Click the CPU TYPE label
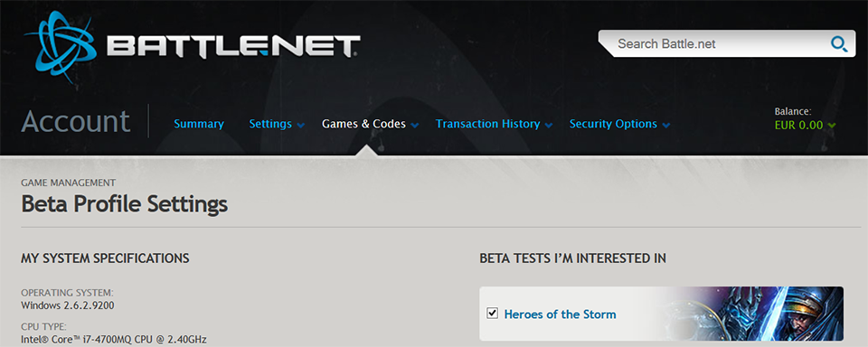Viewport: 868px width, 347px height. coord(43,326)
